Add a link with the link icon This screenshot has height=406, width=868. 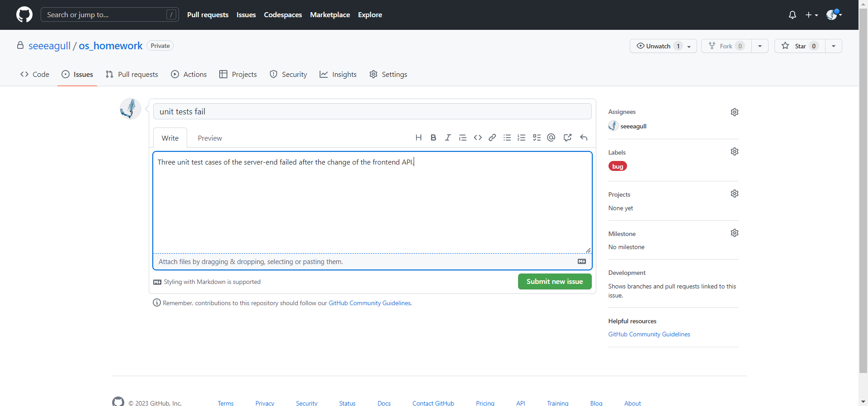pyautogui.click(x=492, y=137)
